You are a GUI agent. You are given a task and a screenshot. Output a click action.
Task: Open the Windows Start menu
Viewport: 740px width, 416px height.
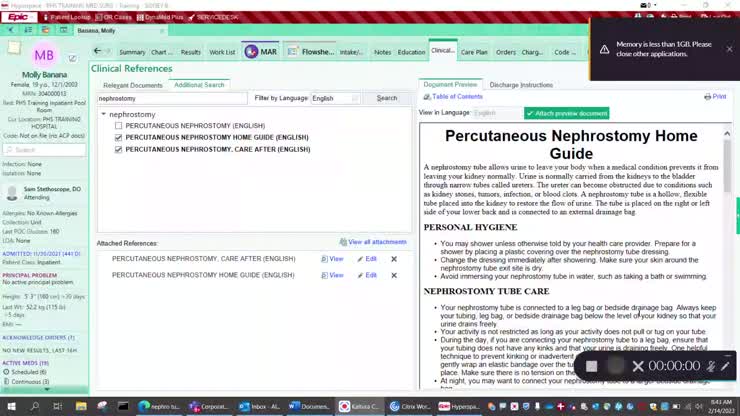pos(11,406)
